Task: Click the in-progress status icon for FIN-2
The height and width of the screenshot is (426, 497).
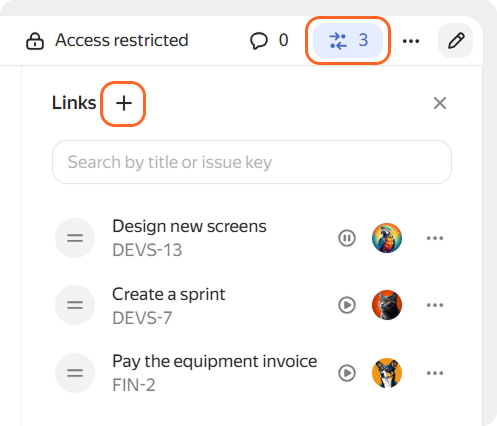Action: point(347,373)
